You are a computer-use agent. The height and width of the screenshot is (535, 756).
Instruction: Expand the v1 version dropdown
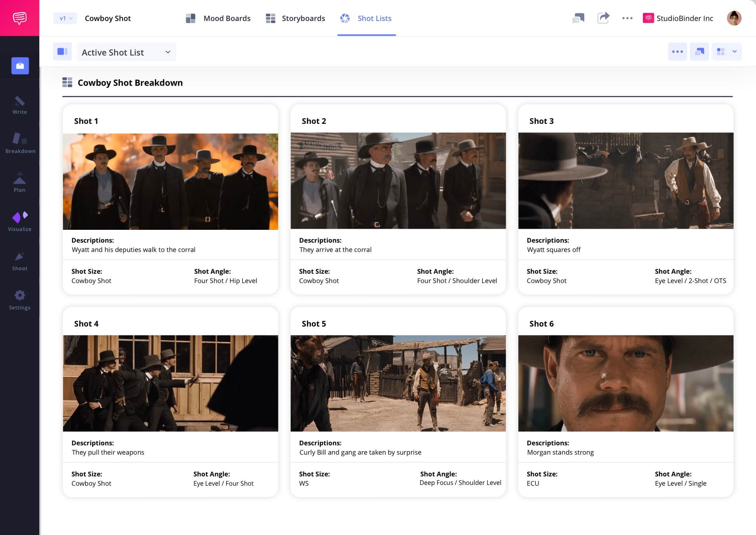(x=65, y=18)
